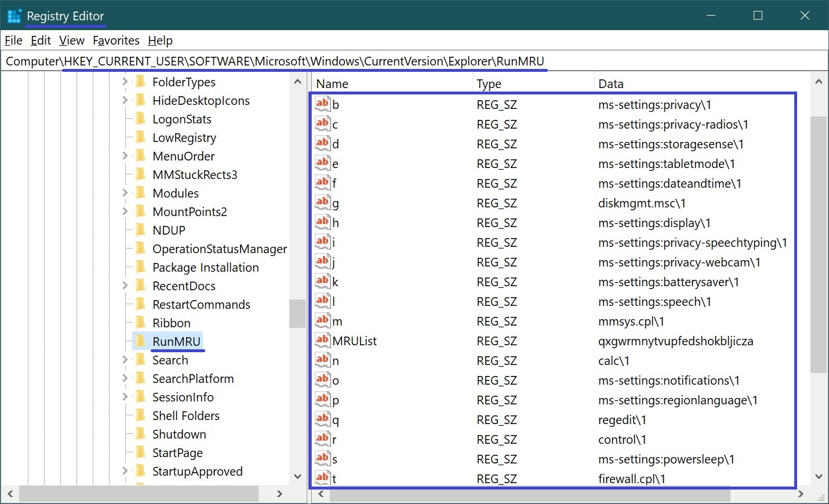This screenshot has height=504, width=829.
Task: Select the Shell Folders key
Action: 186,415
